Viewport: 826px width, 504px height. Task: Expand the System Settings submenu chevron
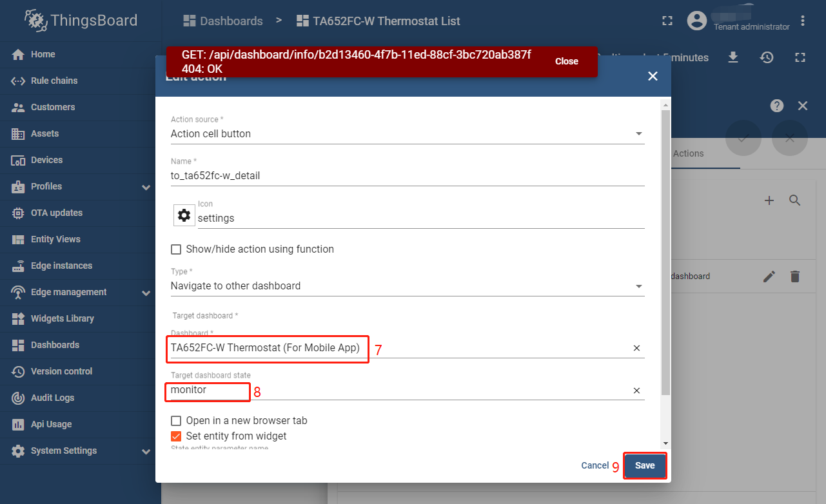pyautogui.click(x=146, y=451)
